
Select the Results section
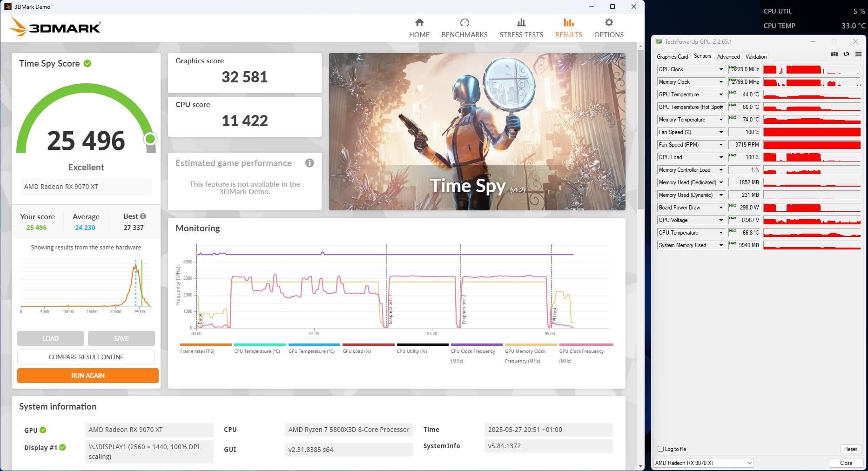click(x=568, y=28)
